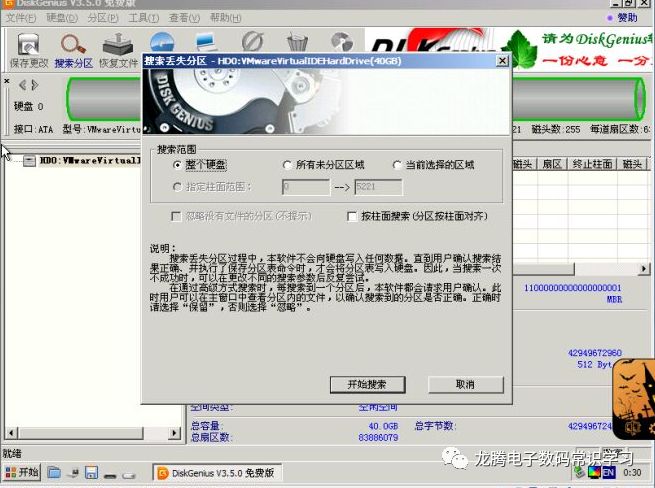Screen dimensions: 655x488
Task: Go to next disk with right arrow
Action: point(35,85)
